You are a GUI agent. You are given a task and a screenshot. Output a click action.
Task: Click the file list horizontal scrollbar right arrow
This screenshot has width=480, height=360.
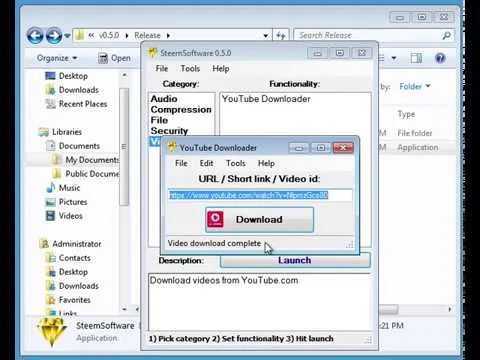pyautogui.click(x=450, y=310)
